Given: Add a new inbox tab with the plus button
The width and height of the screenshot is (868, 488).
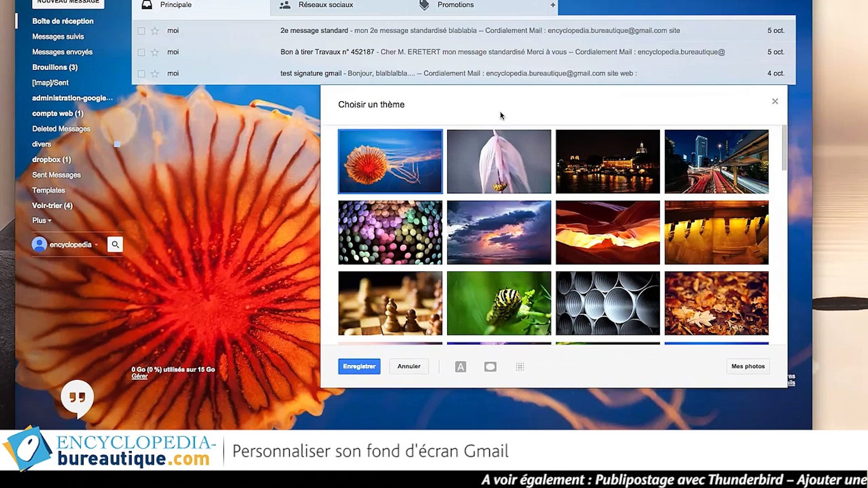Looking at the screenshot, I should click(552, 5).
